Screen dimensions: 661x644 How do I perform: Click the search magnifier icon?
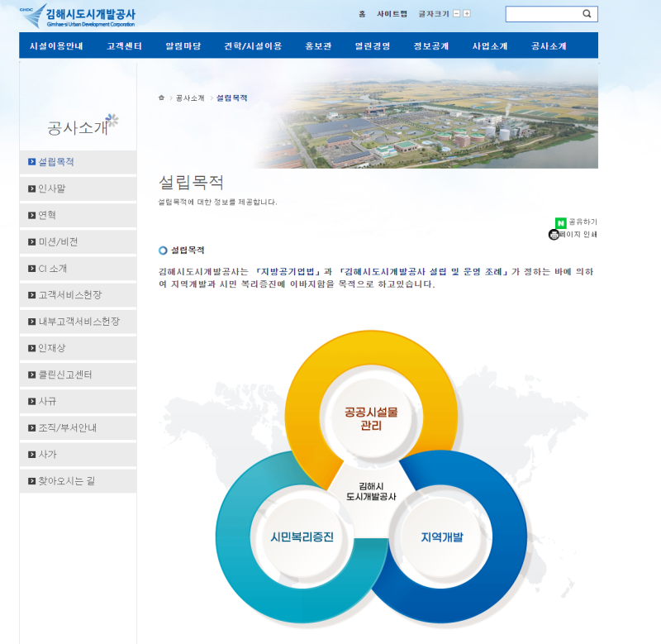(x=587, y=14)
